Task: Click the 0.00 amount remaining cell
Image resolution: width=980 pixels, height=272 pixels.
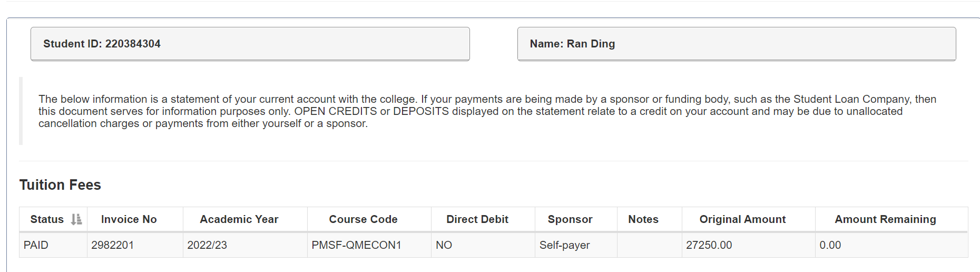Action: click(x=830, y=245)
